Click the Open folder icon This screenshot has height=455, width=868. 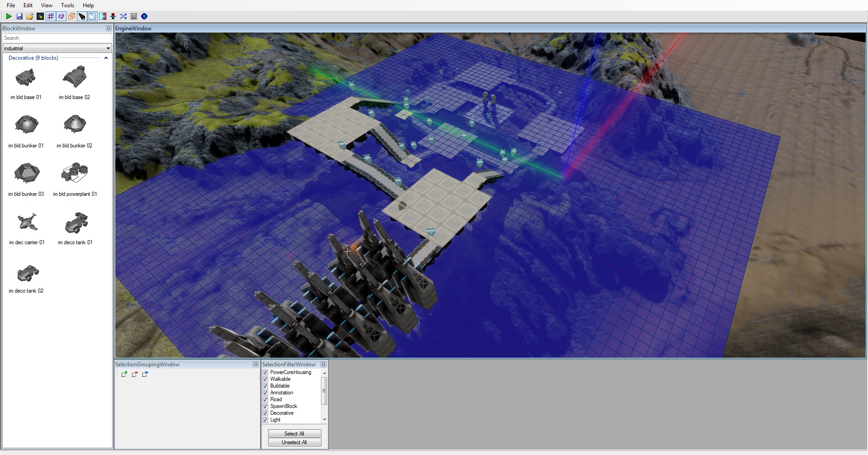[30, 16]
